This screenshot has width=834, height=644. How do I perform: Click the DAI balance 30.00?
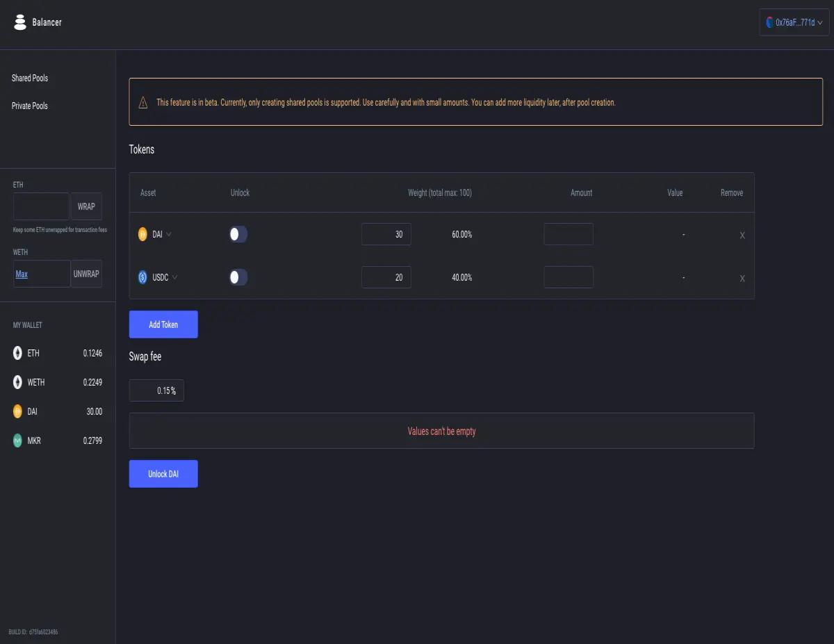(94, 411)
